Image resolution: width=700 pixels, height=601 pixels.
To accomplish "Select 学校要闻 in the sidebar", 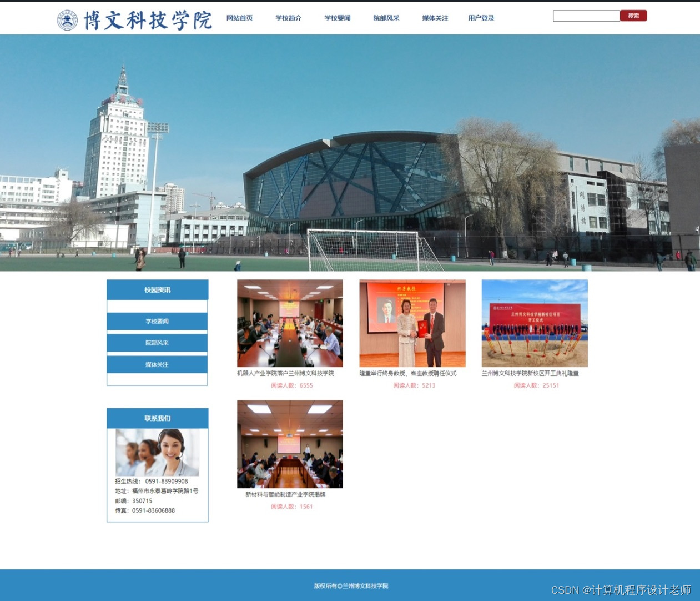I will (x=157, y=322).
